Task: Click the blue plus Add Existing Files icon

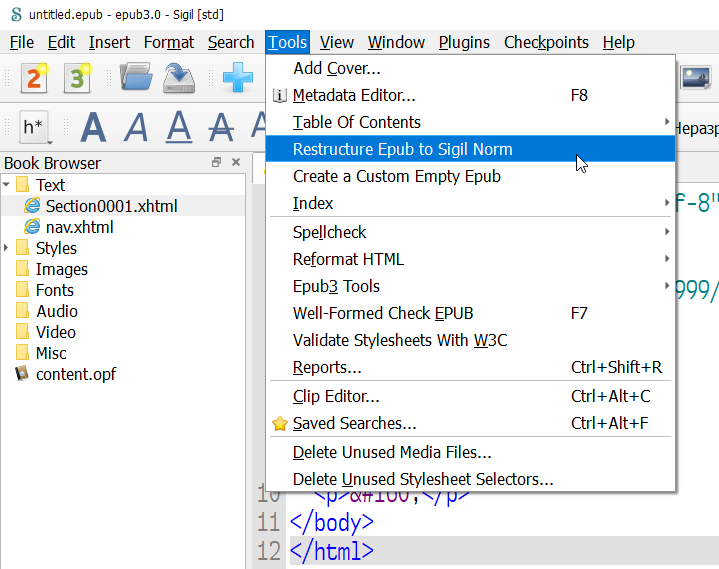Action: pos(238,77)
